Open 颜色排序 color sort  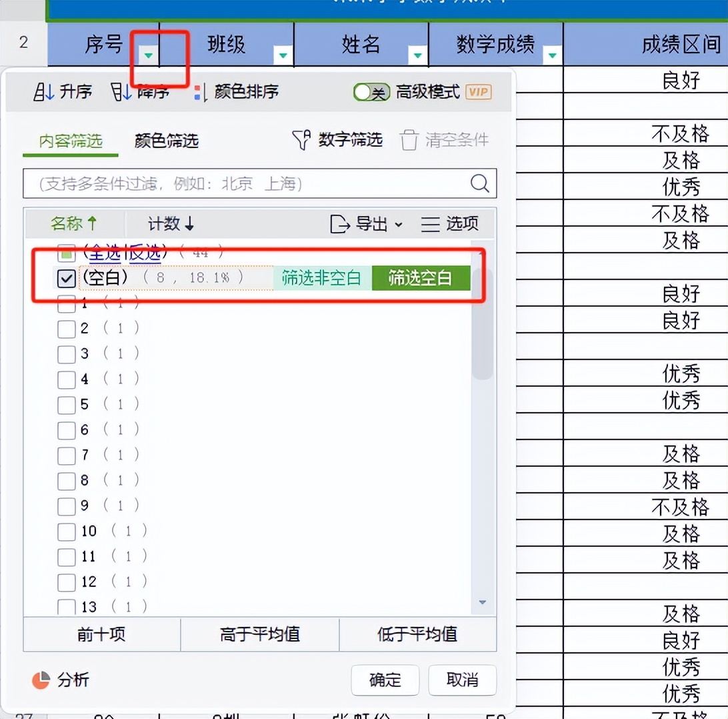point(236,91)
